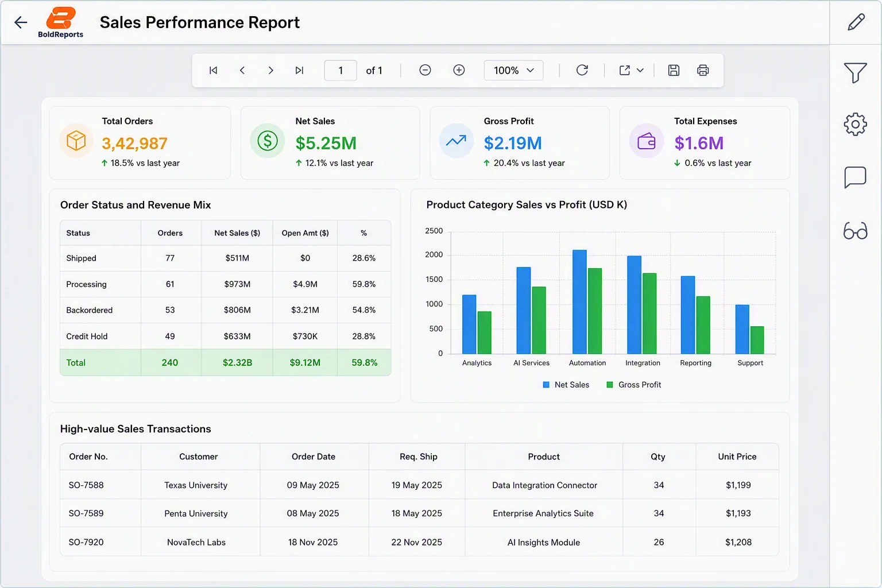This screenshot has width=882, height=588.
Task: Click order number SO-7589
Action: [x=86, y=513]
